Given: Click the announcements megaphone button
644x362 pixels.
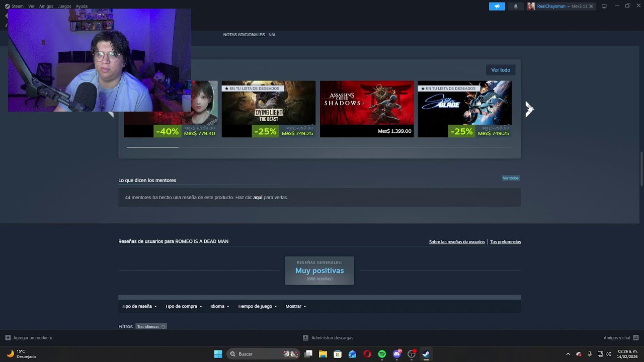Looking at the screenshot, I should click(497, 6).
